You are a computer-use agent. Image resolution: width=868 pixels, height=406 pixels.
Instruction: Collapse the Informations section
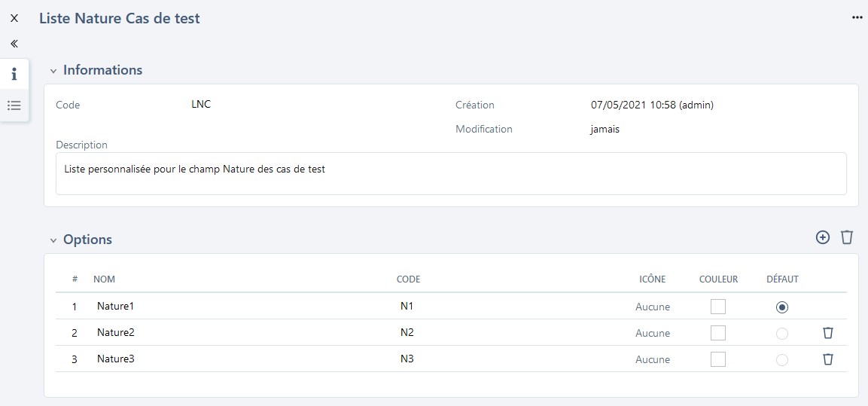coord(53,71)
